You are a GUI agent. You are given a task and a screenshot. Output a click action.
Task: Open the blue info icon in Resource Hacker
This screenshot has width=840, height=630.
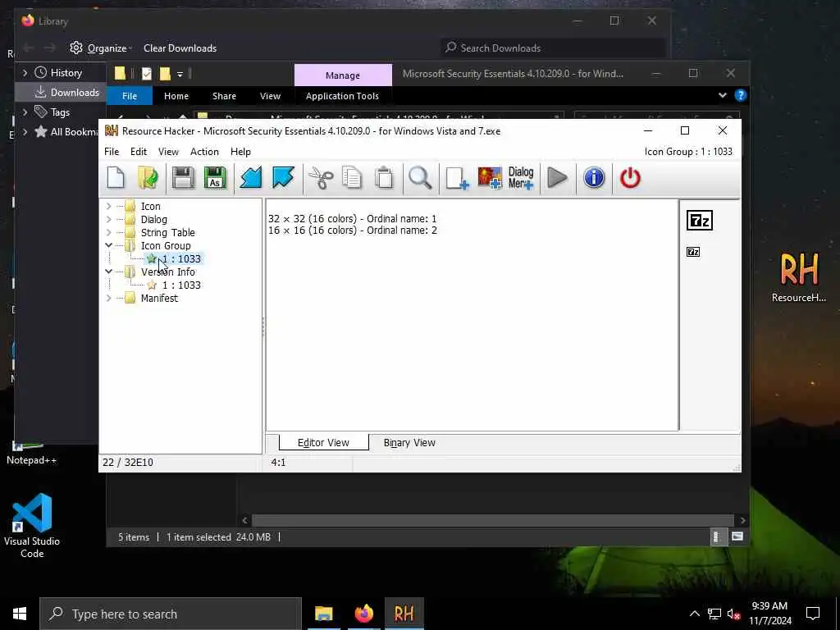click(x=594, y=178)
